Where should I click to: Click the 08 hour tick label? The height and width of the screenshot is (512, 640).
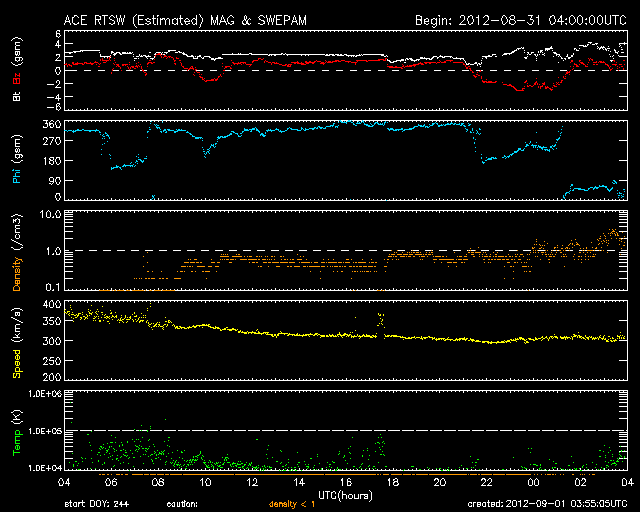point(158,483)
